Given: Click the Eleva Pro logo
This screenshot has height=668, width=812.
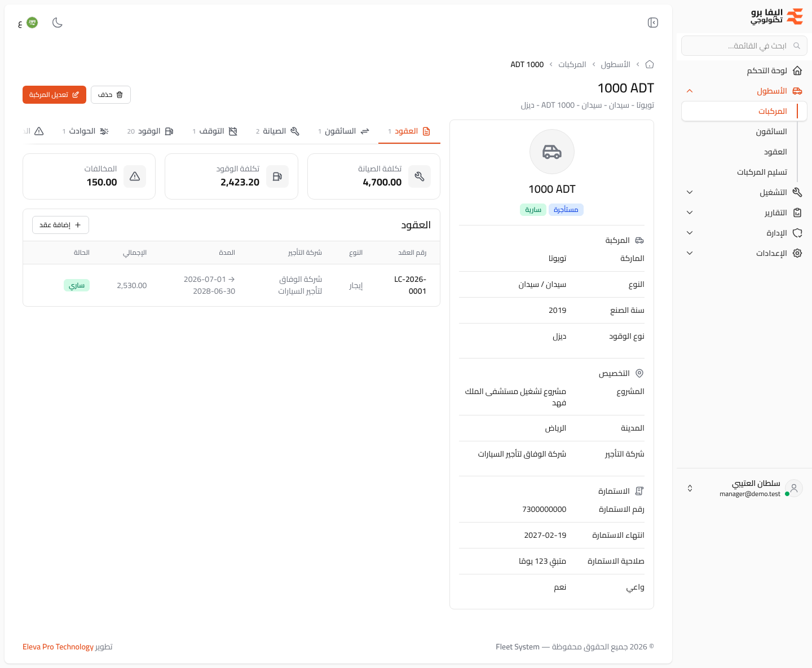Looking at the screenshot, I should point(777,16).
